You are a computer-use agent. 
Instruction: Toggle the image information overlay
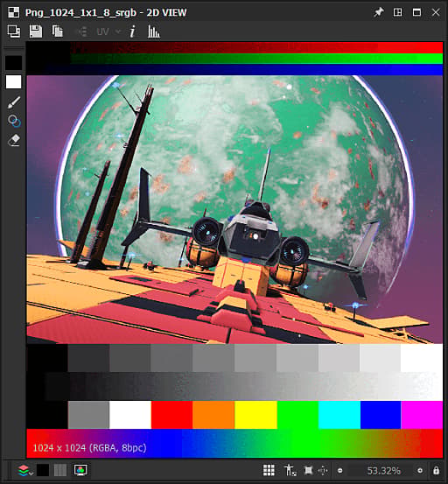[133, 32]
